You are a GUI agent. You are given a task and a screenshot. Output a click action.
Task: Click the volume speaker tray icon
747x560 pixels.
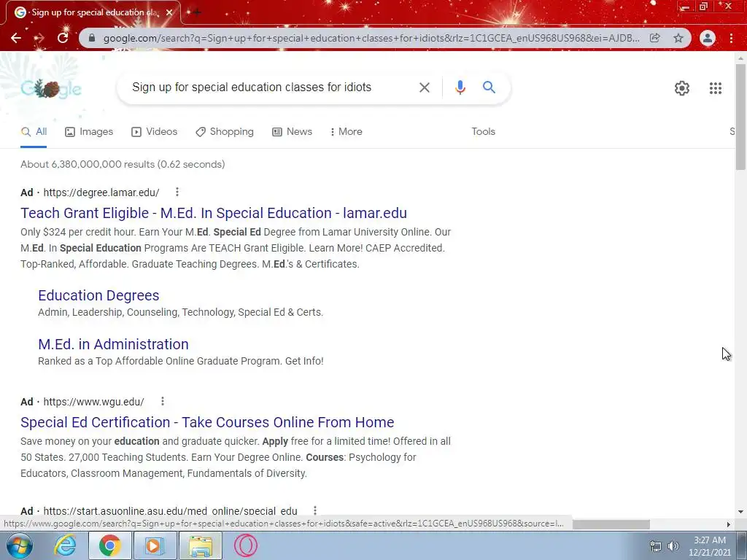tap(673, 546)
